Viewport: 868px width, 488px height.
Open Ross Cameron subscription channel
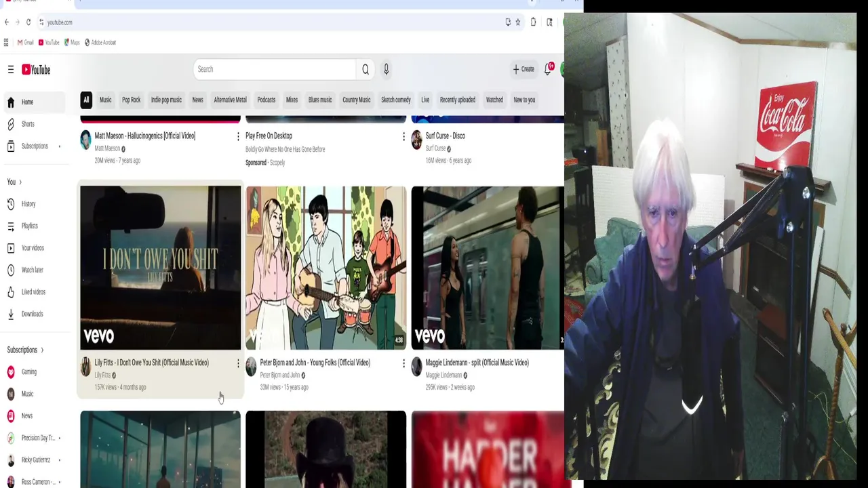34,482
